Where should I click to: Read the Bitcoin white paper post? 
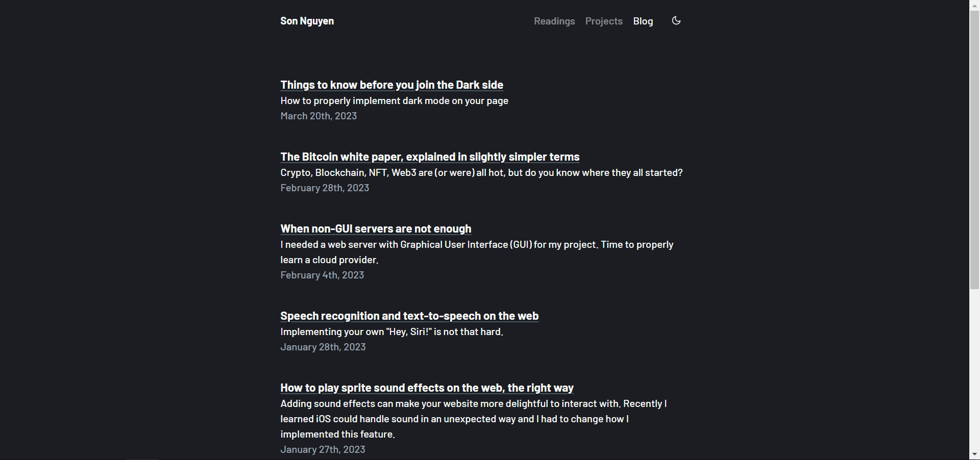point(430,157)
